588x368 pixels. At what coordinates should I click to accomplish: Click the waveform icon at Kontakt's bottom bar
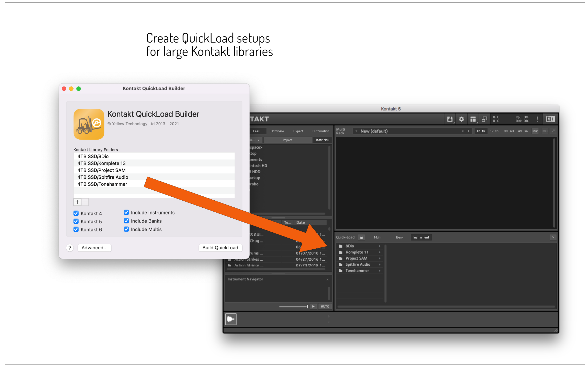click(x=231, y=319)
